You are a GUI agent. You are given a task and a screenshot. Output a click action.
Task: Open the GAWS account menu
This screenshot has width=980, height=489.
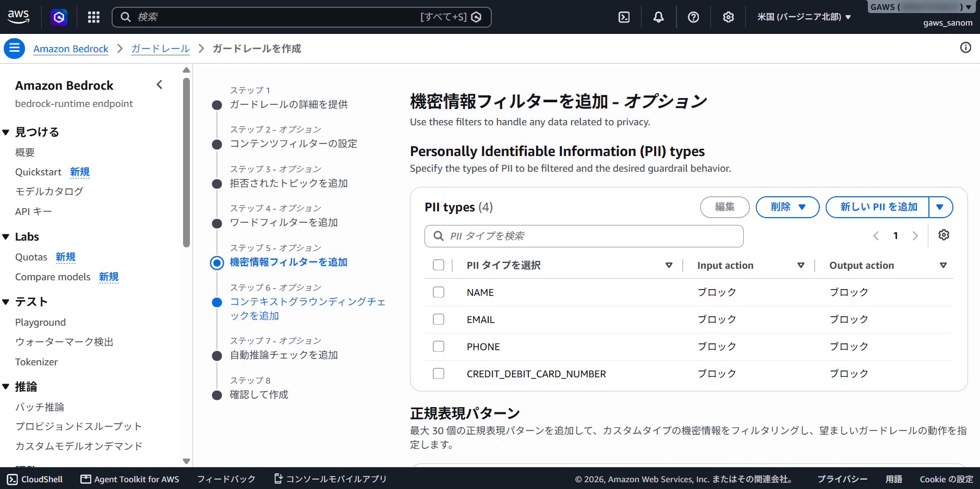[x=921, y=7]
